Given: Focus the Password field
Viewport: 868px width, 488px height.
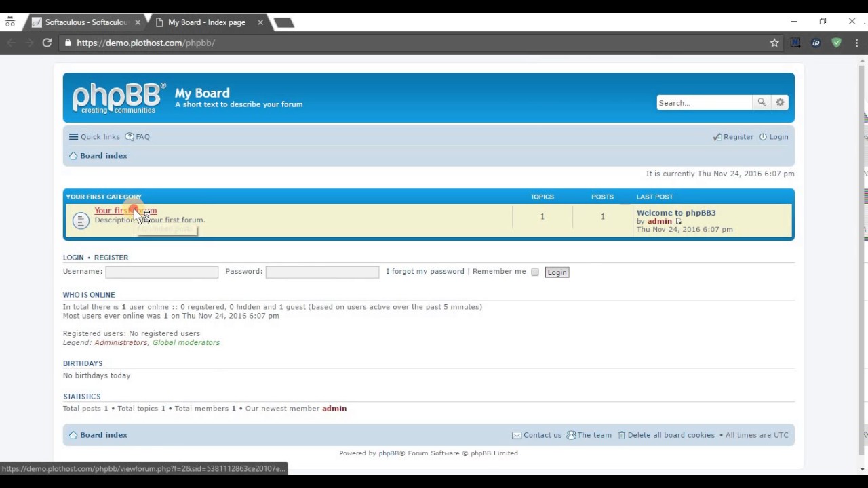Looking at the screenshot, I should [x=322, y=272].
